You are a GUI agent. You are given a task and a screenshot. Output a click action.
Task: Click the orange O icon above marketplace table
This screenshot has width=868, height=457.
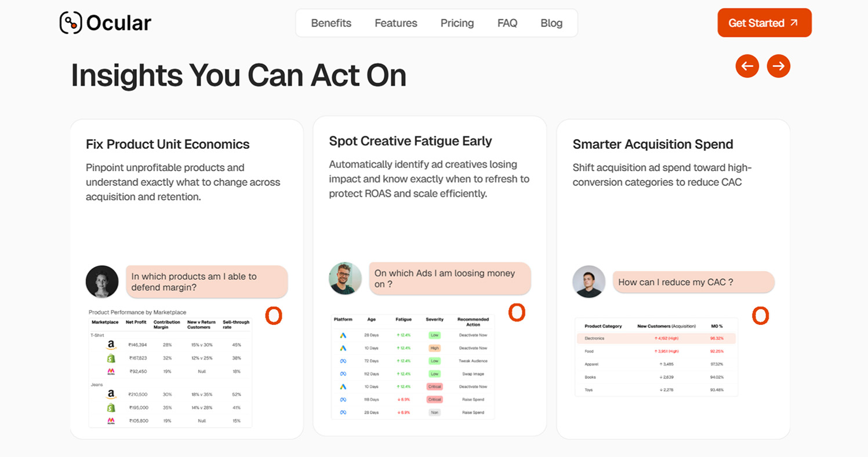coord(274,316)
